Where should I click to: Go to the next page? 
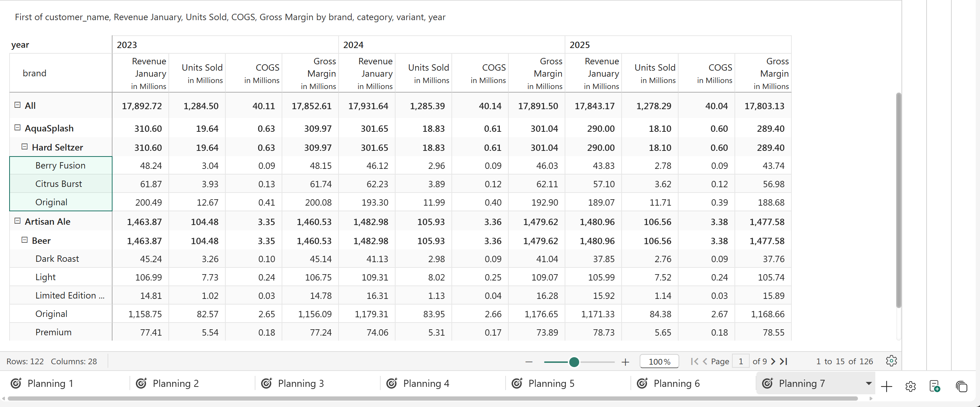click(773, 361)
